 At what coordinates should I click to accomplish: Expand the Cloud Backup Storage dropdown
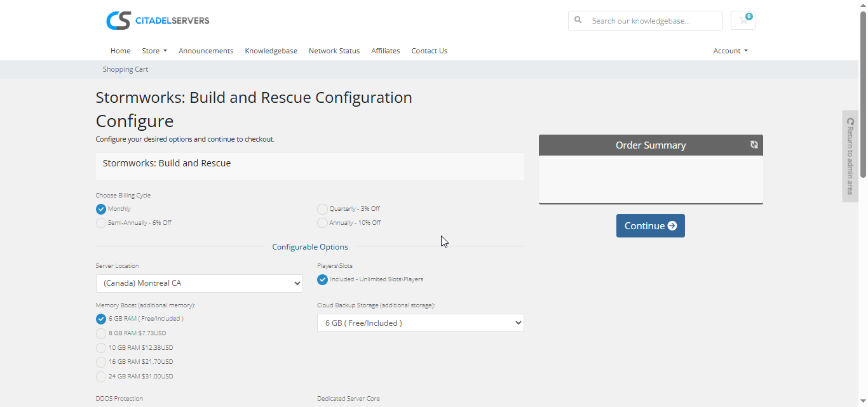(x=420, y=323)
